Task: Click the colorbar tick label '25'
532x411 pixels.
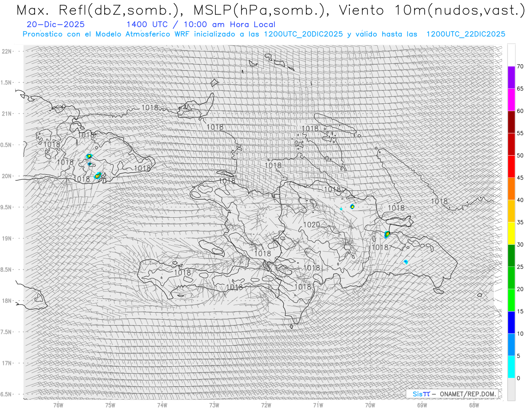Action: click(x=520, y=267)
